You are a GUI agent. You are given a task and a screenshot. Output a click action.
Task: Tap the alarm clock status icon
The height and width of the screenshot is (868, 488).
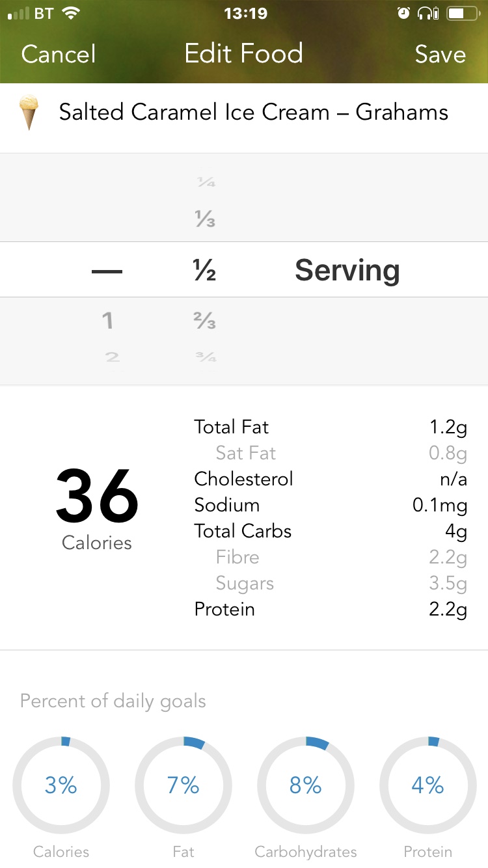coord(403,13)
